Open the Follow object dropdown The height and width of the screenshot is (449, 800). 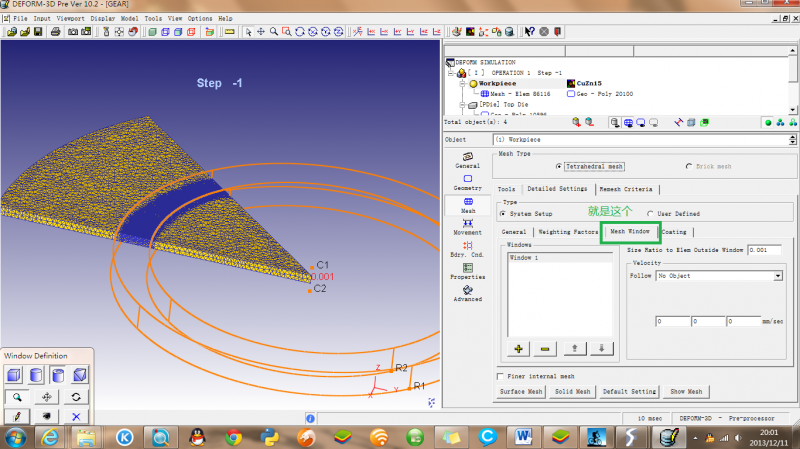click(777, 275)
